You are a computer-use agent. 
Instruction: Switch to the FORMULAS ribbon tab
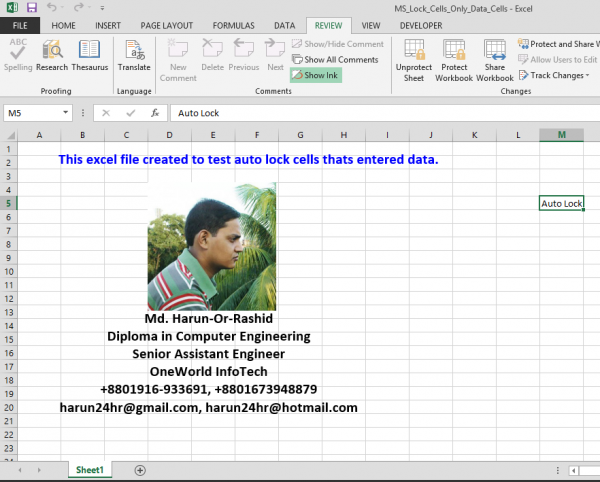click(232, 24)
